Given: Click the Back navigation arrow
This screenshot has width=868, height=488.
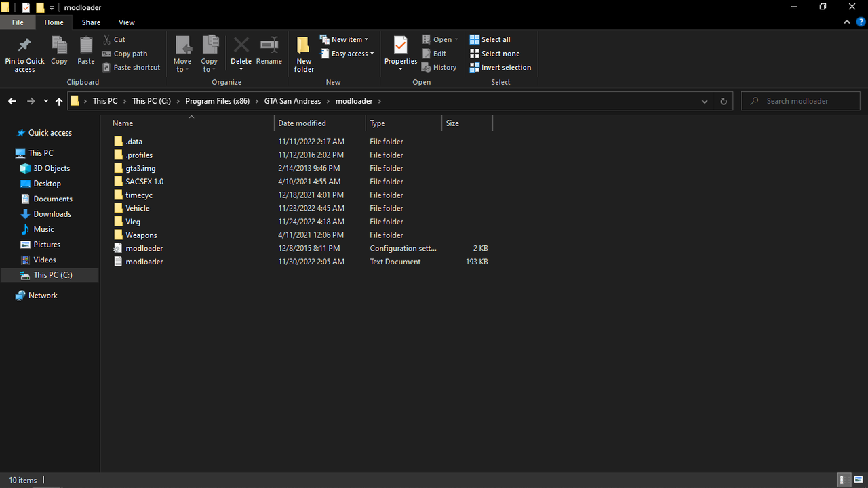Looking at the screenshot, I should tap(12, 101).
